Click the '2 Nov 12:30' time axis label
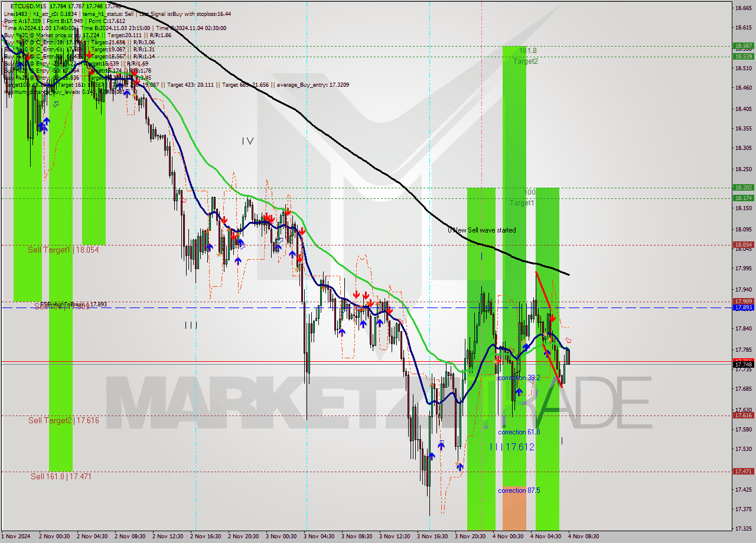 pos(168,537)
